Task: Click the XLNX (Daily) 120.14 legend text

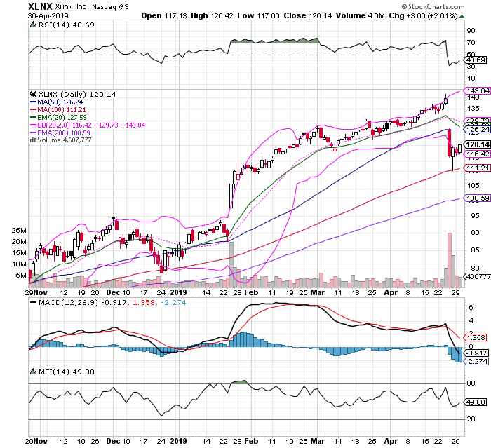Action: tap(77, 94)
